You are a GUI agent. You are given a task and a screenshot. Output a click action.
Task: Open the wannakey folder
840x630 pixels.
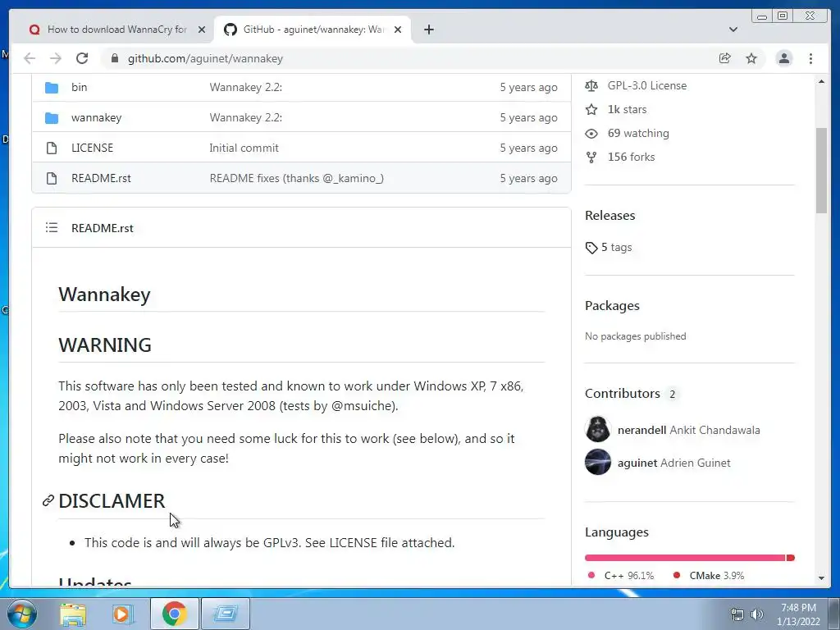pyautogui.click(x=97, y=117)
